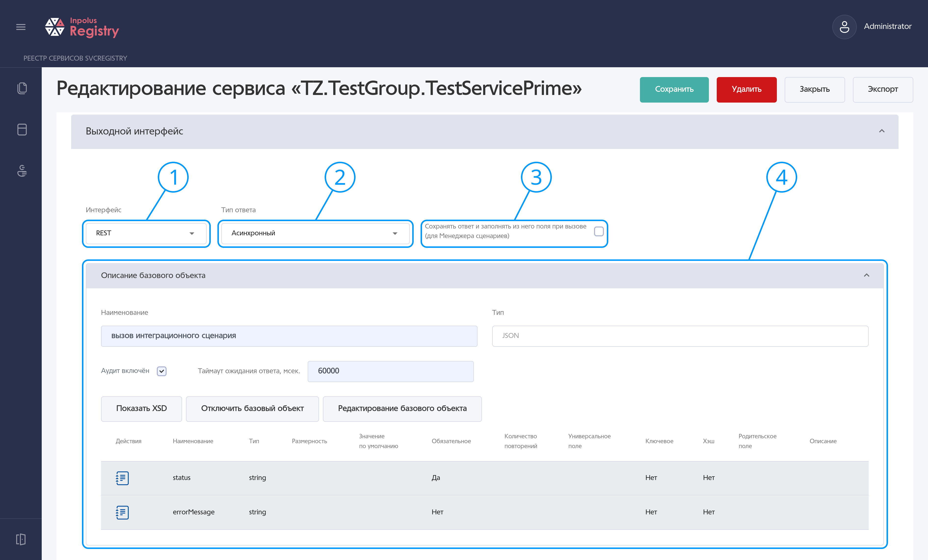Click 'Отключить базовый объект' button
The height and width of the screenshot is (560, 928).
252,409
